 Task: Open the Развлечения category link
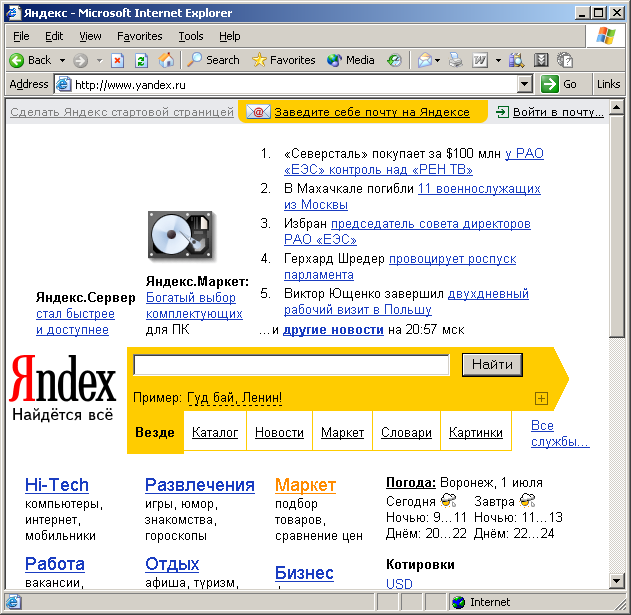click(x=200, y=485)
